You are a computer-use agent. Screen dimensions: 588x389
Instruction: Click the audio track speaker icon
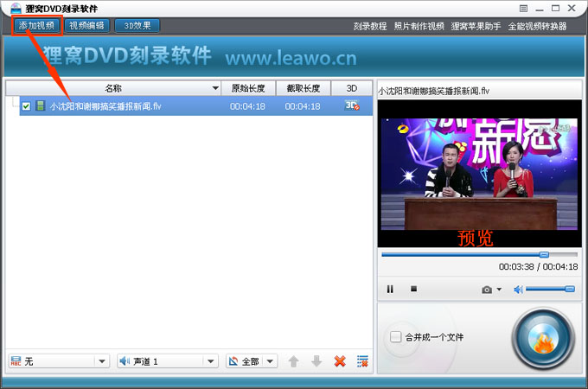coord(125,361)
